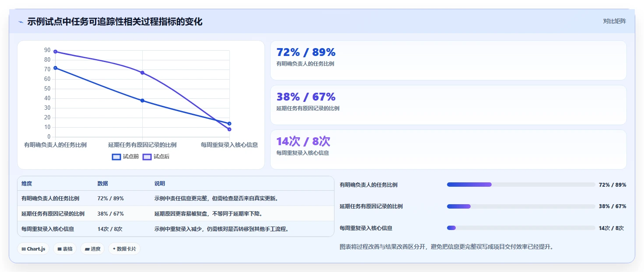This screenshot has width=644, height=272.
Task: Click the 14次 / 8次 data card value
Action: pyautogui.click(x=303, y=142)
